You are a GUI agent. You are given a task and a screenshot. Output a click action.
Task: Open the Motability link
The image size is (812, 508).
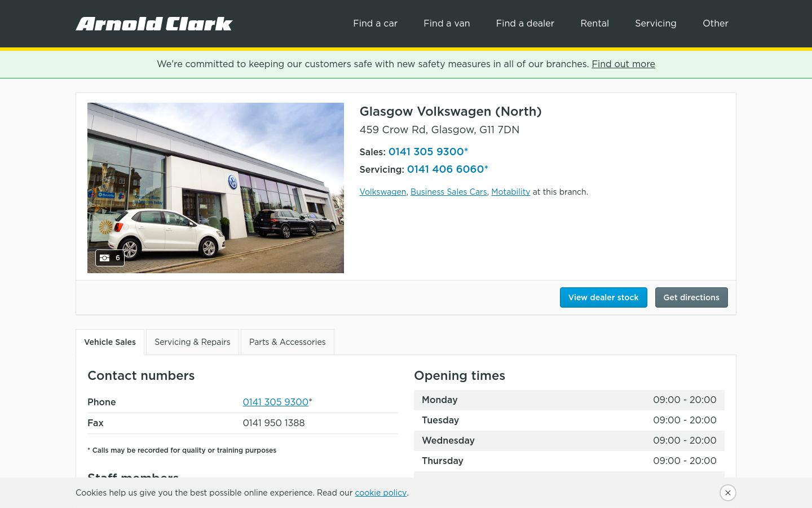(511, 192)
